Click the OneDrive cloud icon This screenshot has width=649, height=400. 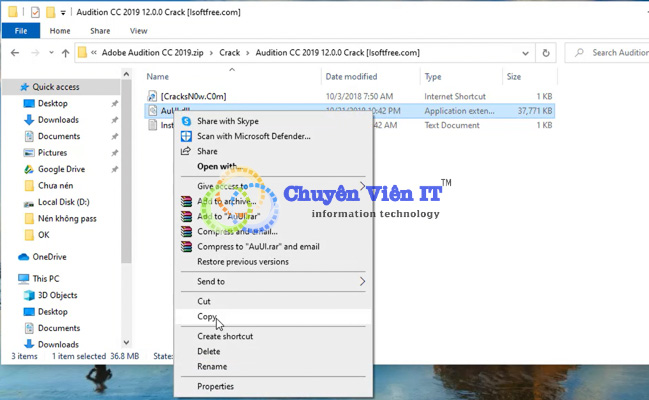pyautogui.click(x=24, y=257)
